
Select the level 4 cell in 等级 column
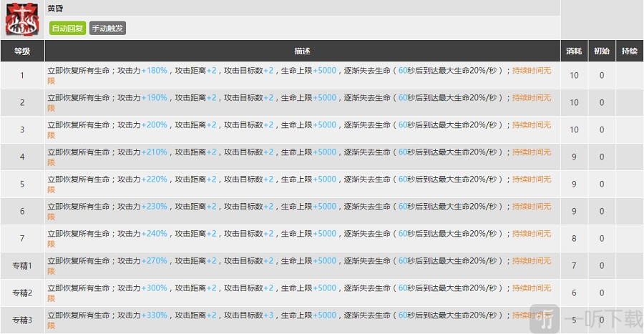(x=22, y=157)
